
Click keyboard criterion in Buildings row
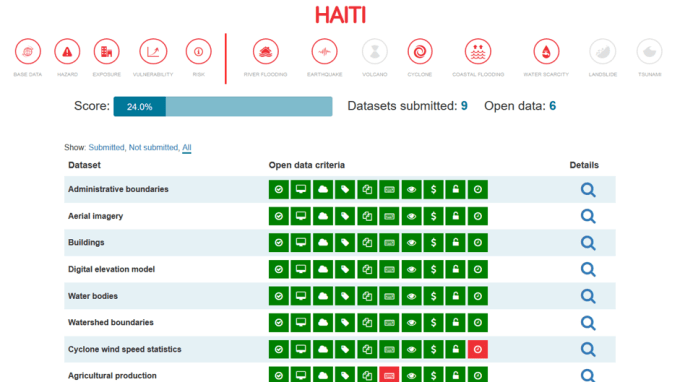tap(389, 243)
